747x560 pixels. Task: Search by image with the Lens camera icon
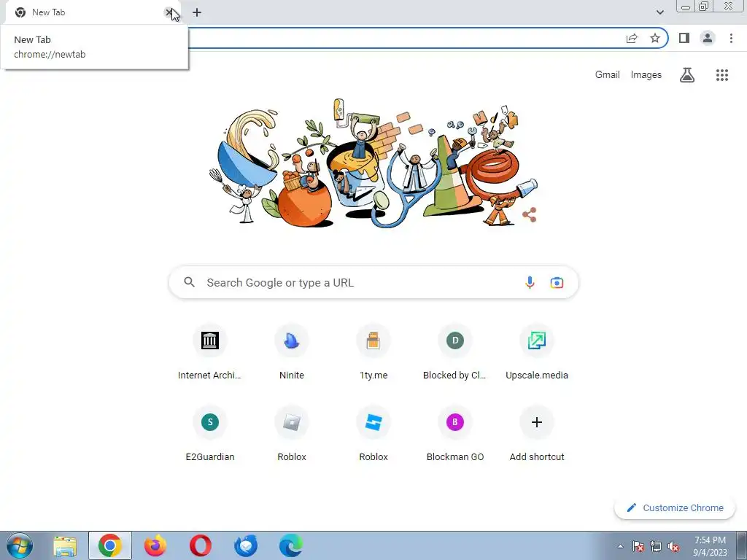557,282
